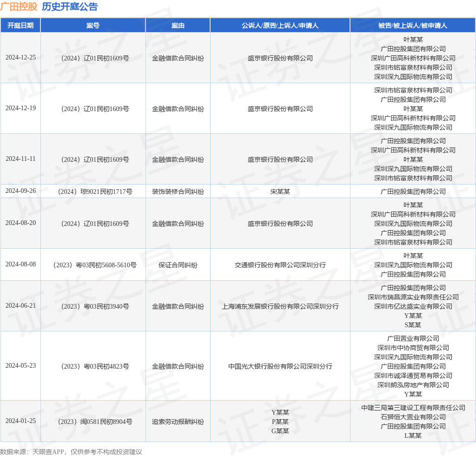Select the 装饰装修合同纠纷 case cause
Screen dimensions: 476x456
coord(178,192)
